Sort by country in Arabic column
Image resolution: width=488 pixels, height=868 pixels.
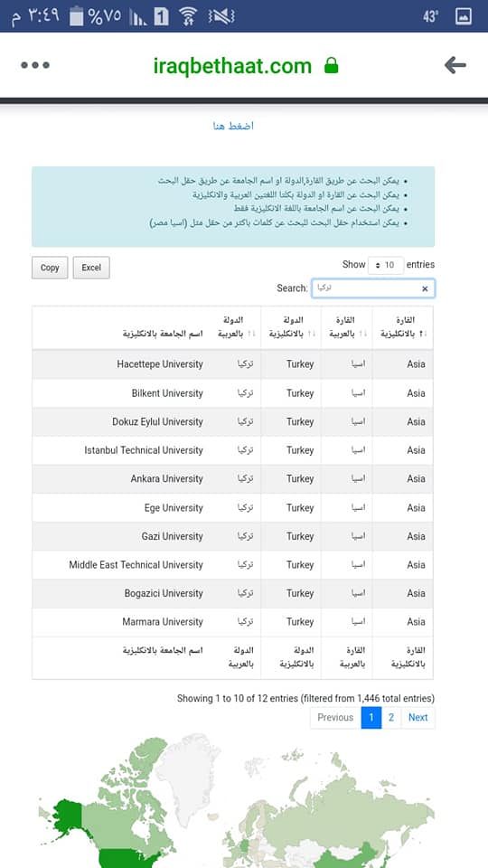pyautogui.click(x=233, y=327)
